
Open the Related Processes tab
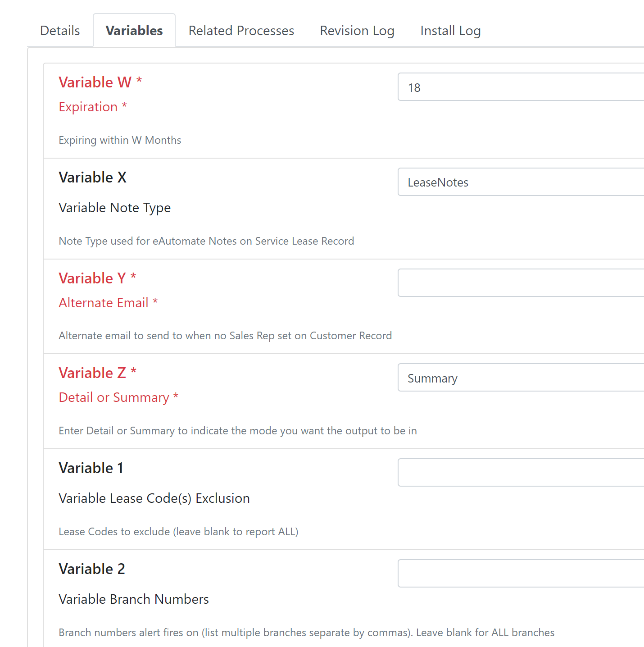(241, 31)
